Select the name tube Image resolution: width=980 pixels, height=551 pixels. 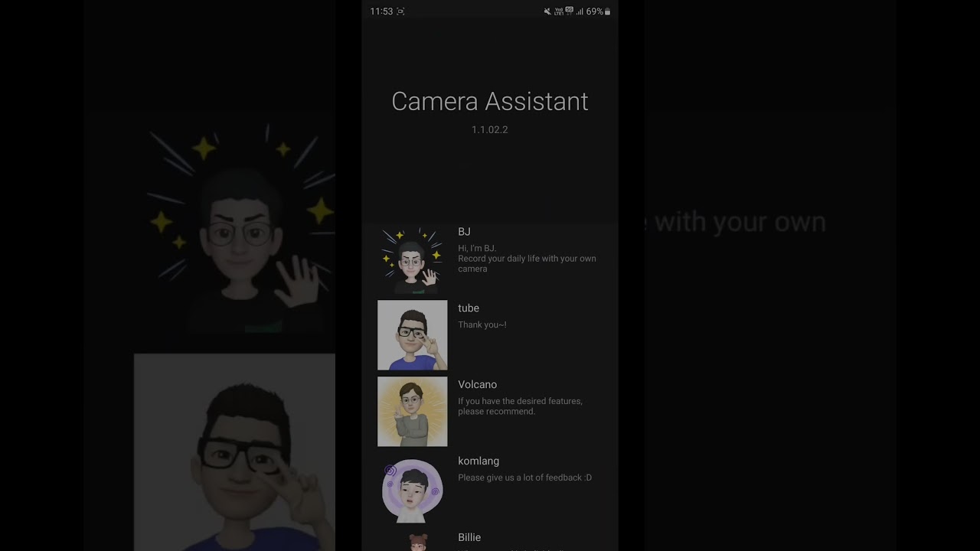click(x=469, y=308)
